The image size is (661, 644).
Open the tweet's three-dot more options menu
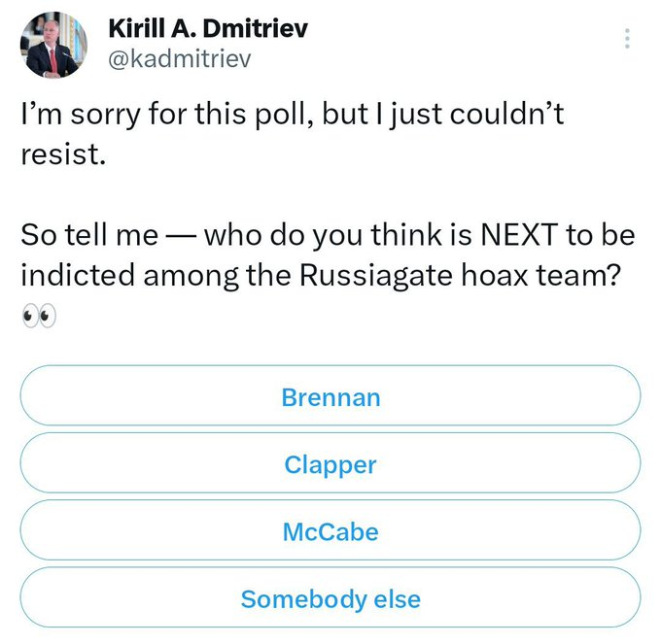(627, 39)
